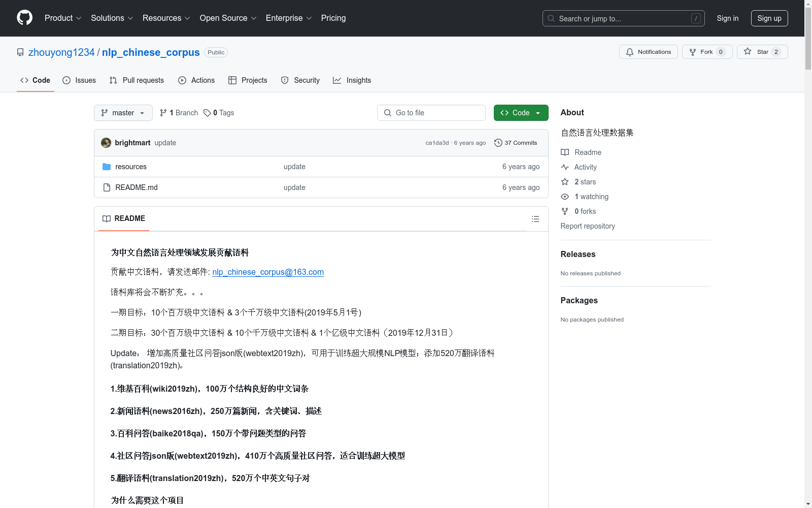This screenshot has height=508, width=812.
Task: Click the repository icon beside zhouyong1234
Action: click(20, 52)
